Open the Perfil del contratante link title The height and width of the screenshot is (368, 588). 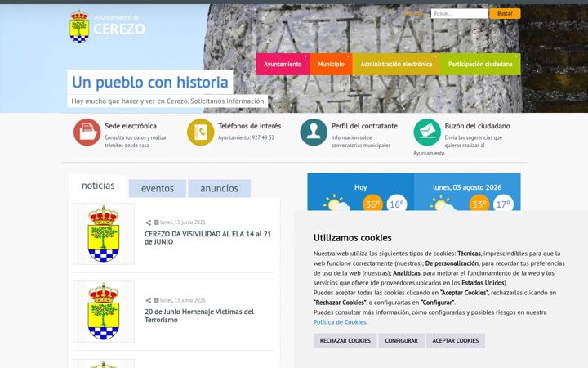coord(364,126)
